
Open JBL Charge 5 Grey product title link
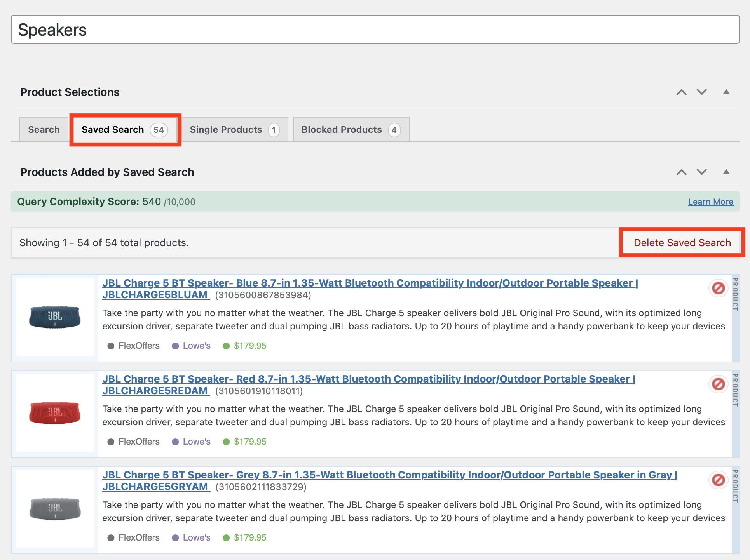pyautogui.click(x=389, y=481)
